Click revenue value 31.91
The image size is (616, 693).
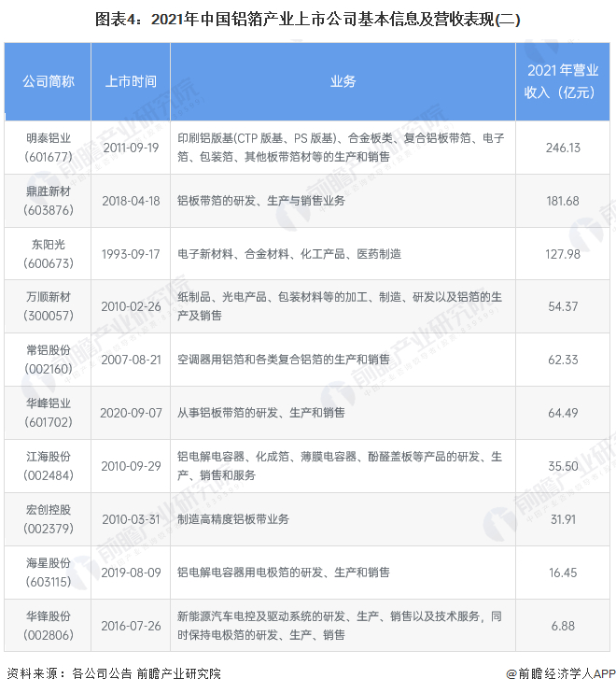point(563,519)
